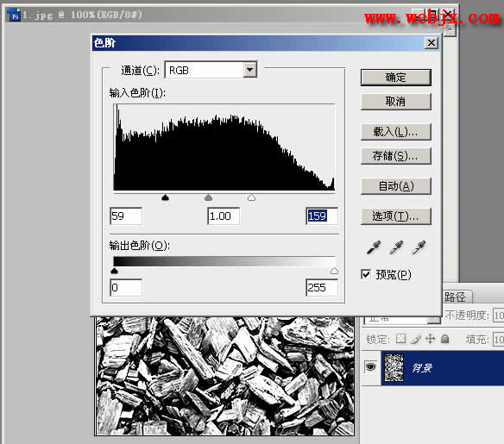The width and height of the screenshot is (504, 444).
Task: Click the output field showing 0
Action: click(x=126, y=287)
